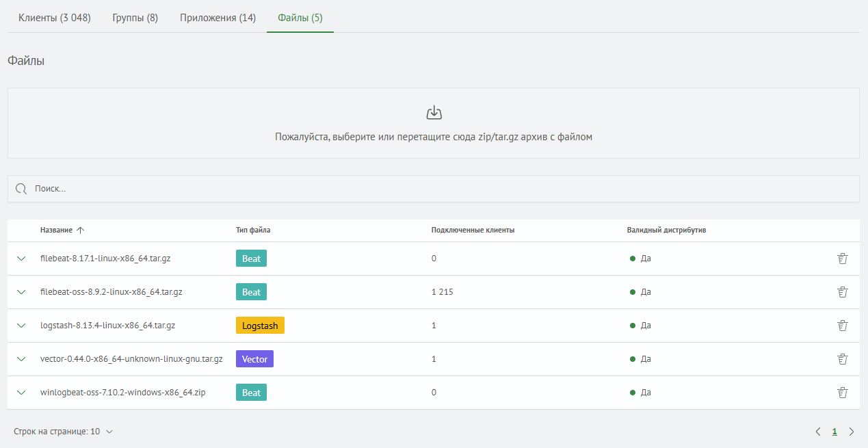
Task: Switch to the Клиенты tab
Action: [x=55, y=18]
